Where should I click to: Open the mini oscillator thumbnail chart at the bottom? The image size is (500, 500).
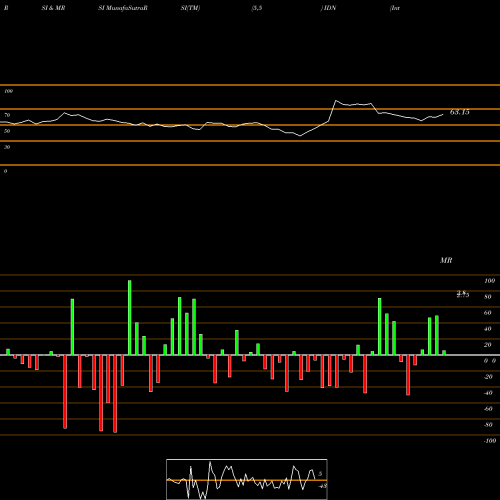[247, 479]
